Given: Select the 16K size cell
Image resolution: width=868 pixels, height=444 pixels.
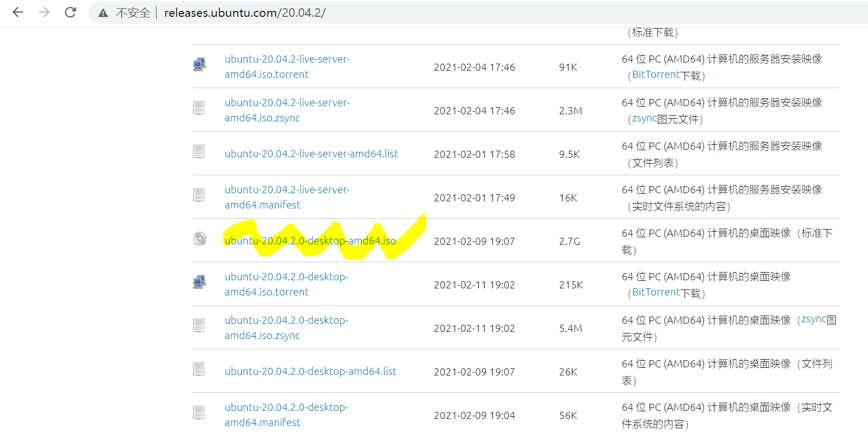Looking at the screenshot, I should click(568, 198).
